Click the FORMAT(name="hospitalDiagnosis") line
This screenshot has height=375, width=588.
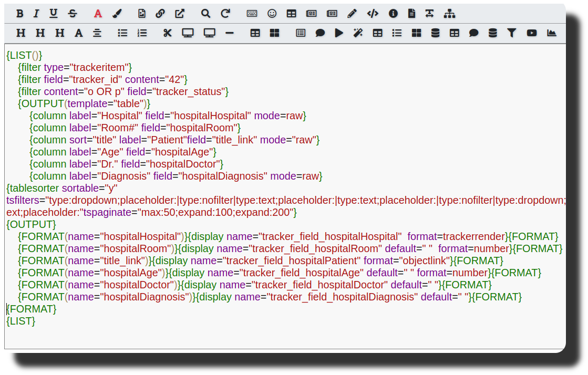(x=270, y=297)
